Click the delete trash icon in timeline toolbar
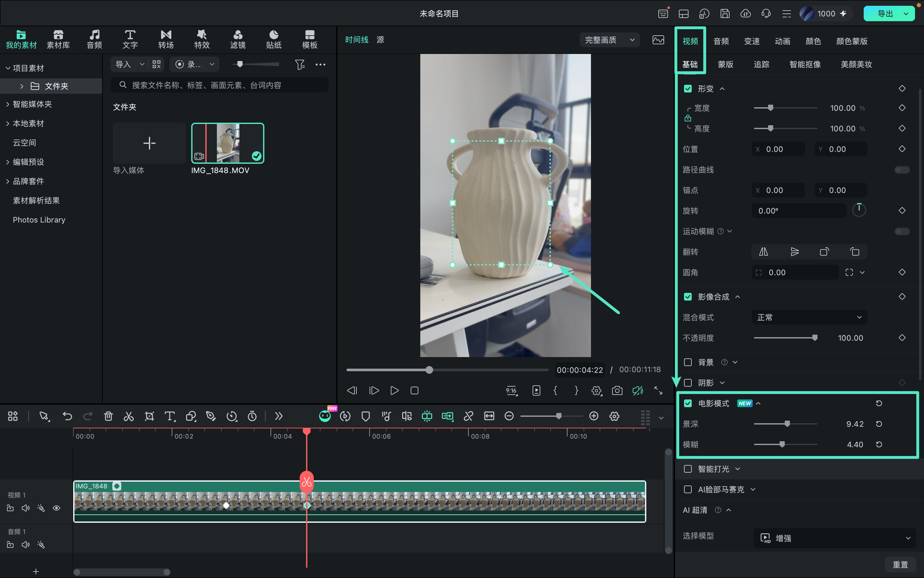Image resolution: width=924 pixels, height=578 pixels. pyautogui.click(x=108, y=416)
